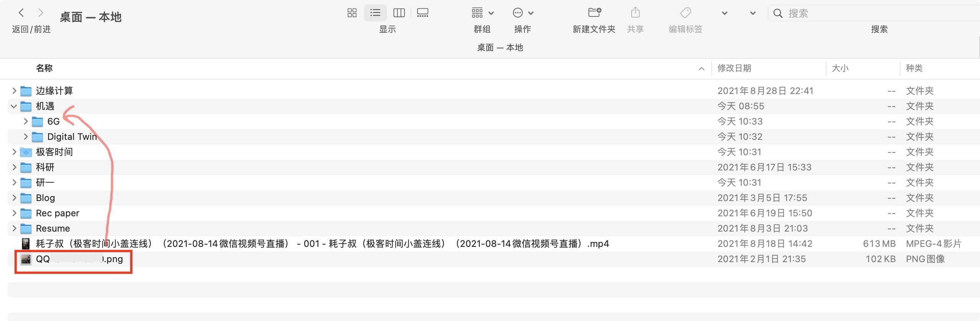Click the share (共享) icon
The image size is (980, 321).
coord(635,13)
